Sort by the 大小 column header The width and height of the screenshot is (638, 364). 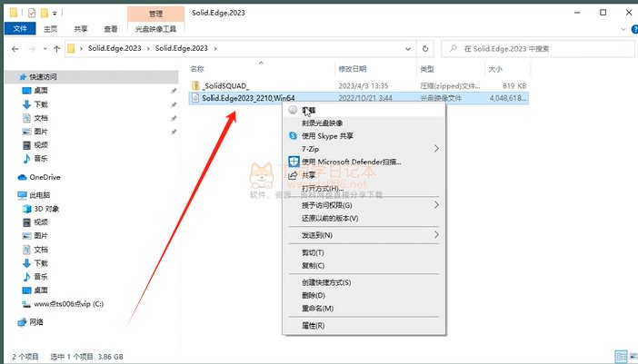point(495,69)
